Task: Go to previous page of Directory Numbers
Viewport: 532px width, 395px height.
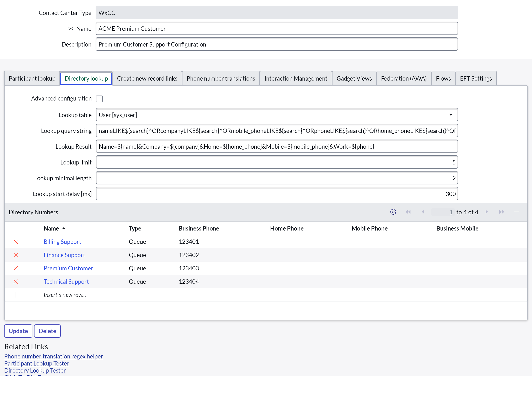Action: (x=423, y=212)
